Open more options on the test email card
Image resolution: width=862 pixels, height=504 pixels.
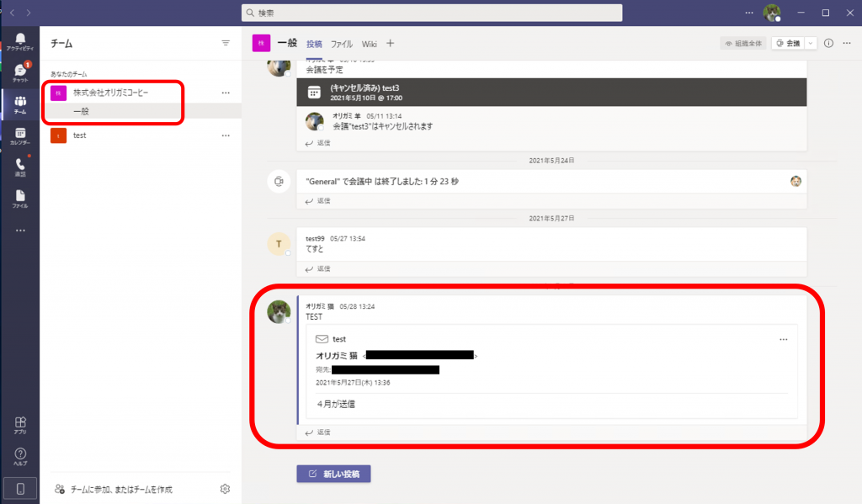(784, 340)
